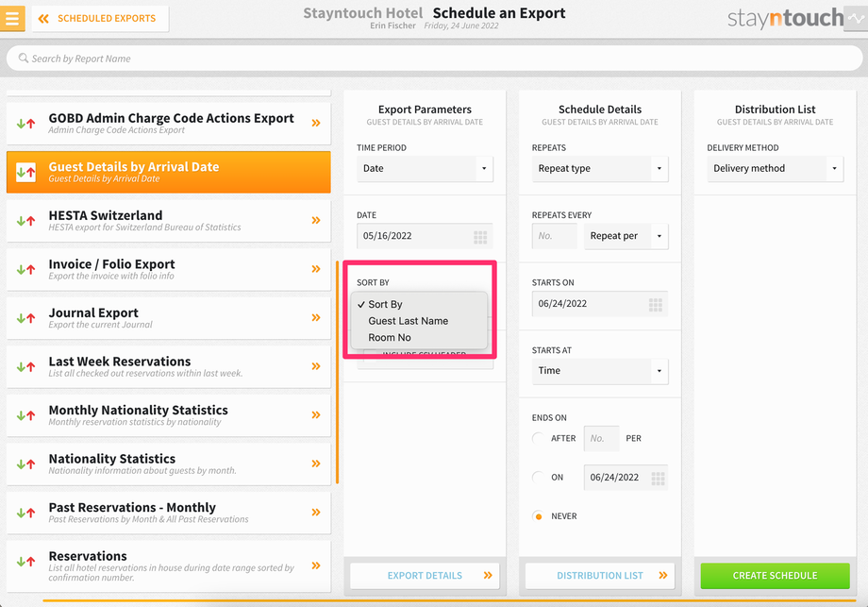This screenshot has height=607, width=868.
Task: Click arrows icon for Journal Export
Action: point(26,318)
